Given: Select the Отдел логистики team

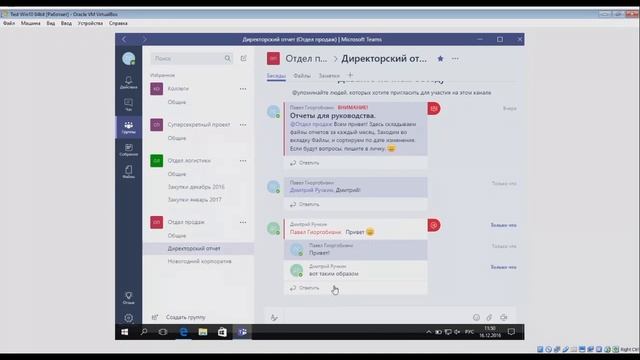Looking at the screenshot, I should coord(189,160).
